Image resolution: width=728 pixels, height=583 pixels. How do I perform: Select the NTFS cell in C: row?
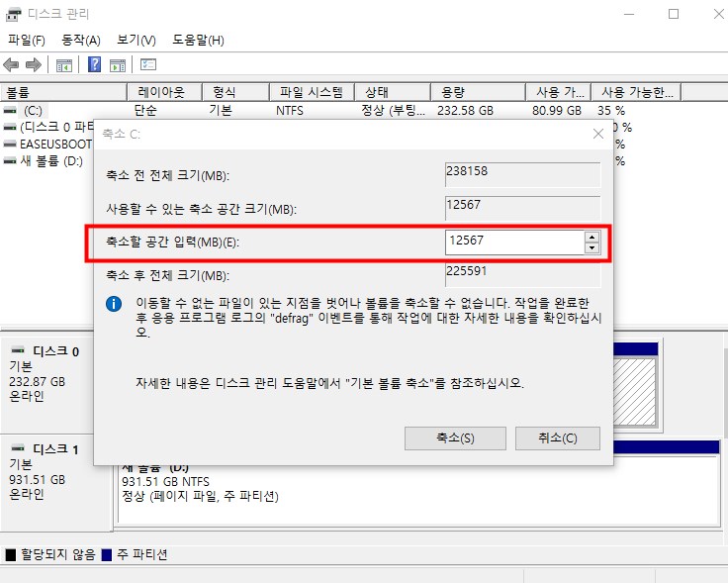289,111
